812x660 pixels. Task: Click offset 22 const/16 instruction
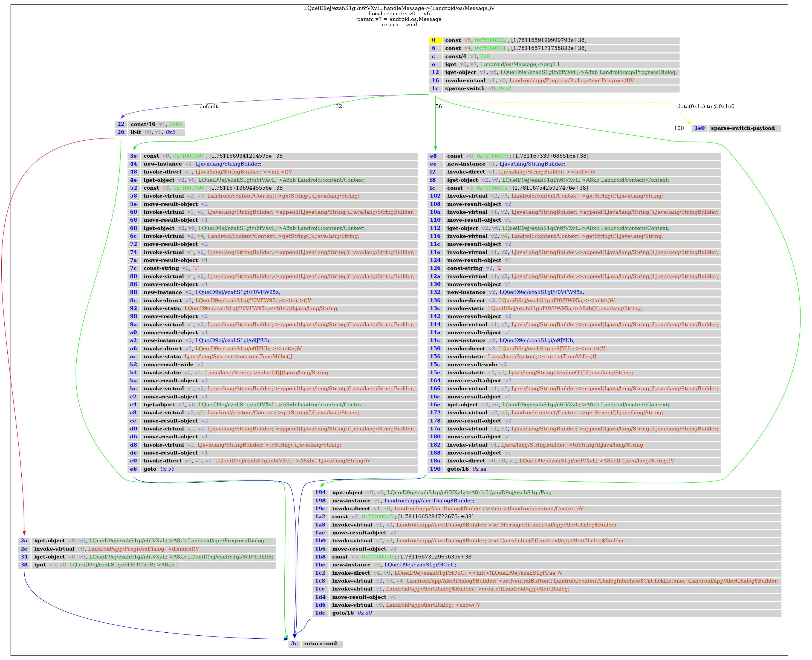(x=156, y=124)
